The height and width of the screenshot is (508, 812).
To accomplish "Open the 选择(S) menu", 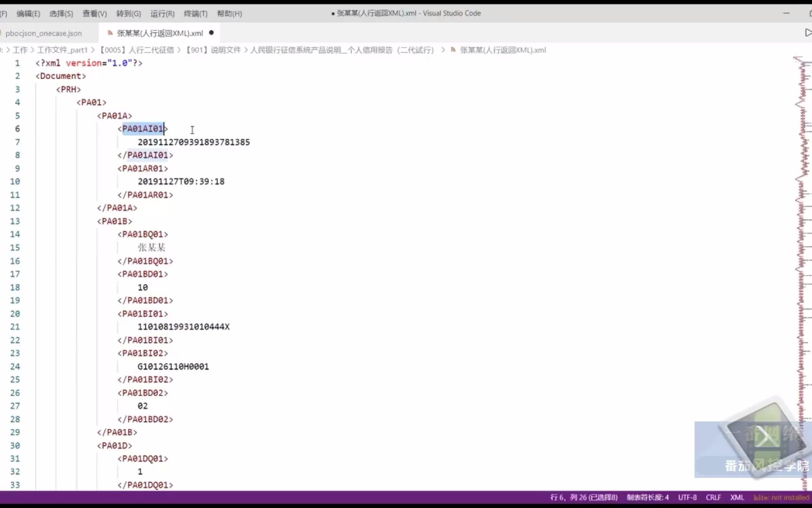I will point(61,14).
